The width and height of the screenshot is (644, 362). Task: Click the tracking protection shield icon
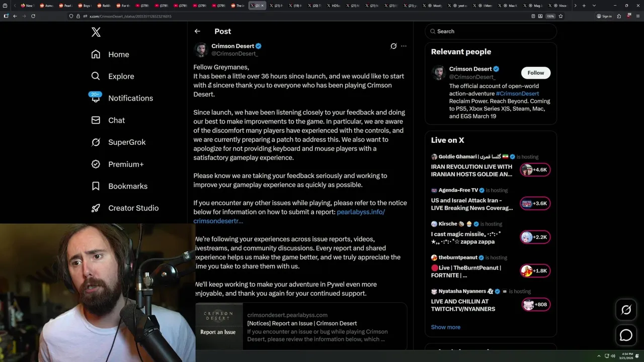click(71, 16)
